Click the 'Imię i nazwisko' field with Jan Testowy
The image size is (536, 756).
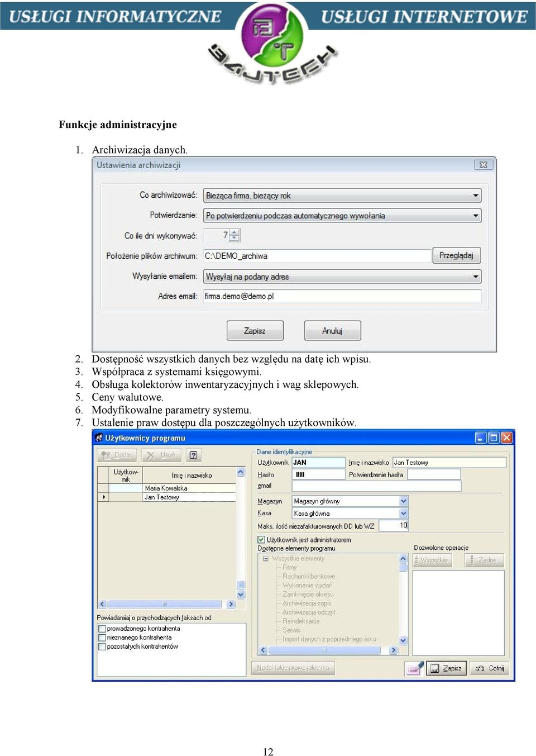point(449,462)
